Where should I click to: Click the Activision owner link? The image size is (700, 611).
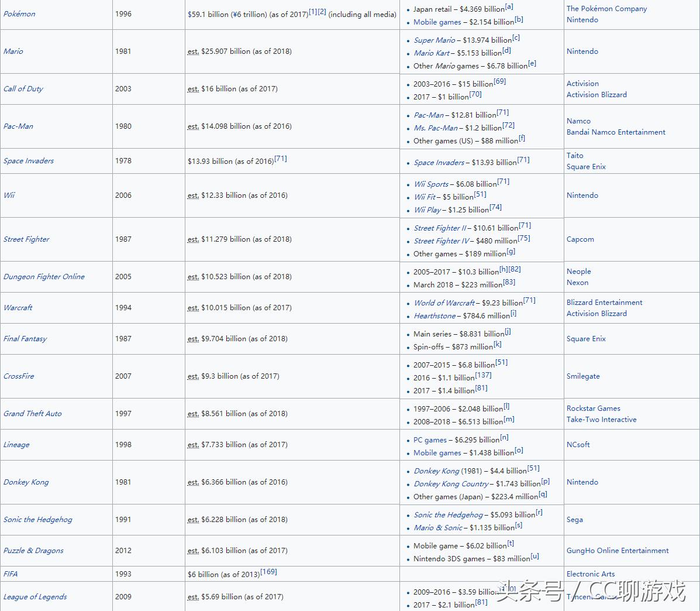pyautogui.click(x=582, y=84)
